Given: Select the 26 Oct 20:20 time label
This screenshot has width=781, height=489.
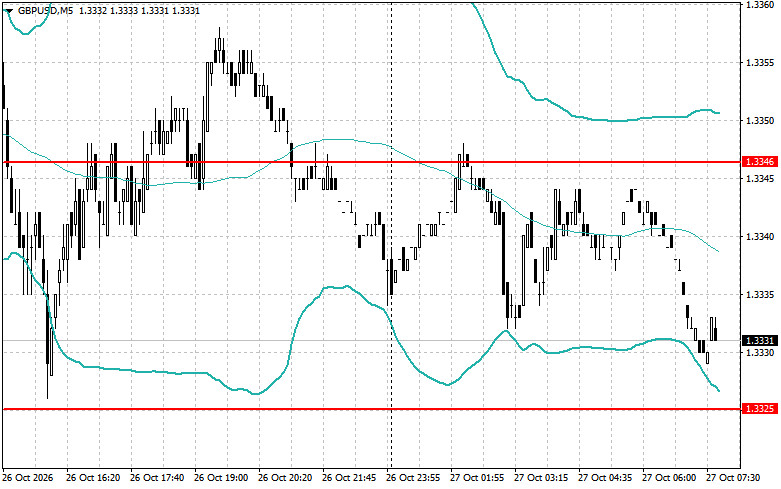Looking at the screenshot, I should click(285, 478).
